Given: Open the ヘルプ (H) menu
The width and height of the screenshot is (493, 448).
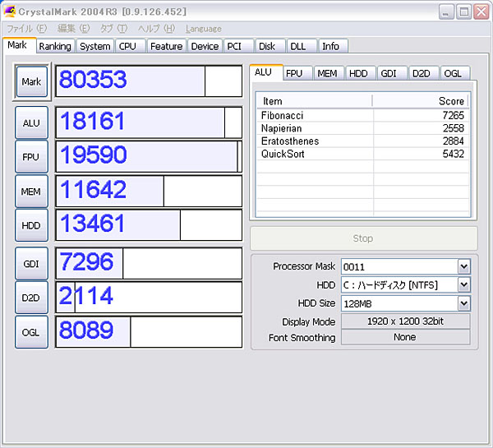Looking at the screenshot, I should click(x=157, y=29).
